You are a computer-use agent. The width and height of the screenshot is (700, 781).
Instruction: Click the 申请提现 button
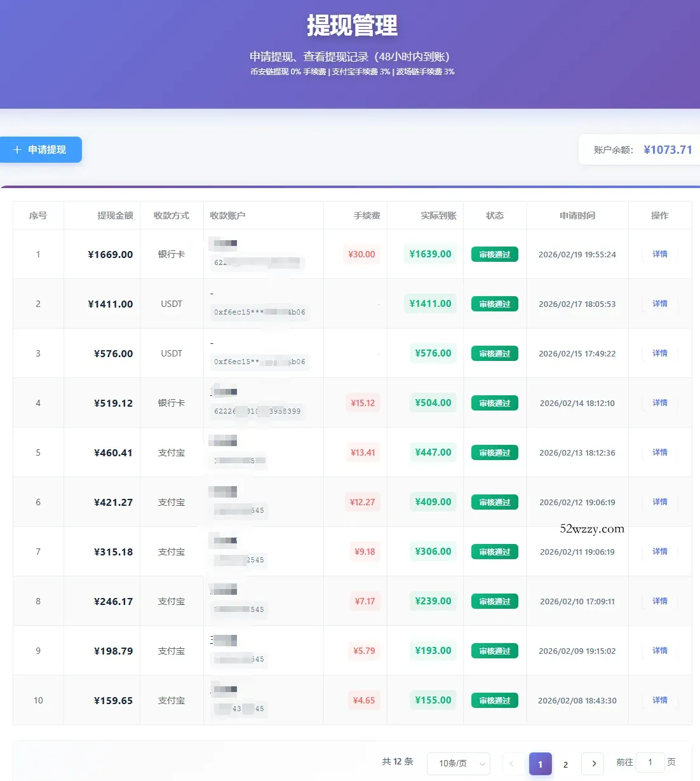(x=41, y=150)
